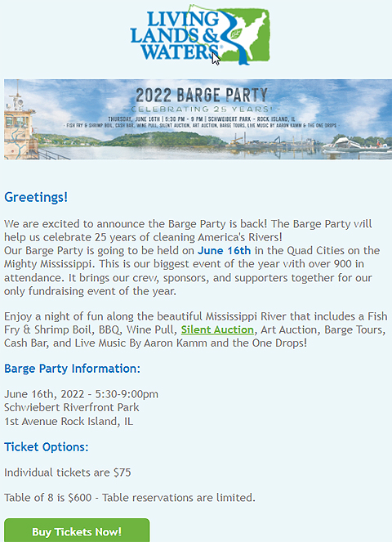Click the Buy Tickets Now! button

(77, 531)
